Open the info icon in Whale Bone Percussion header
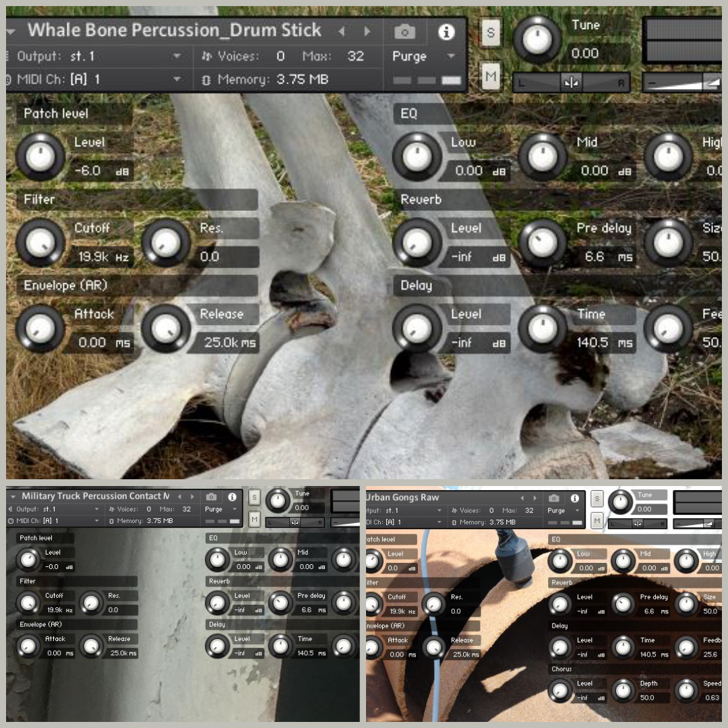 [x=446, y=32]
